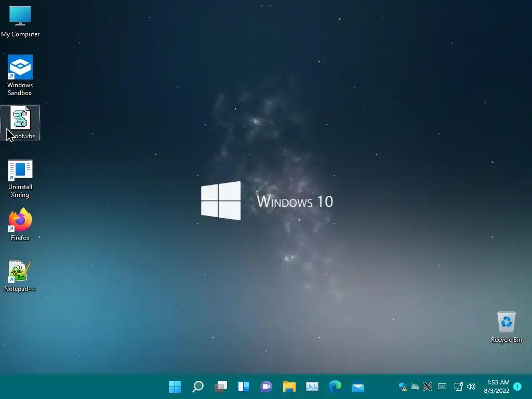This screenshot has height=399, width=532.
Task: Launch Microsoft Edge from taskbar
Action: pyautogui.click(x=335, y=387)
